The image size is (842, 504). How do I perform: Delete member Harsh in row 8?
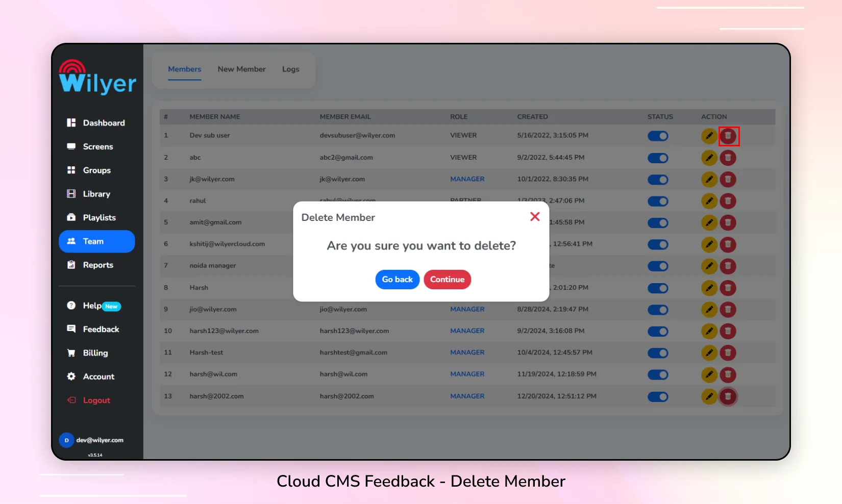point(728,288)
